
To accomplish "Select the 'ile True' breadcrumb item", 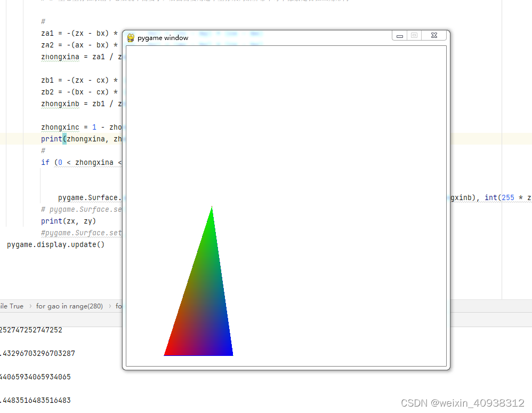I will [x=12, y=306].
